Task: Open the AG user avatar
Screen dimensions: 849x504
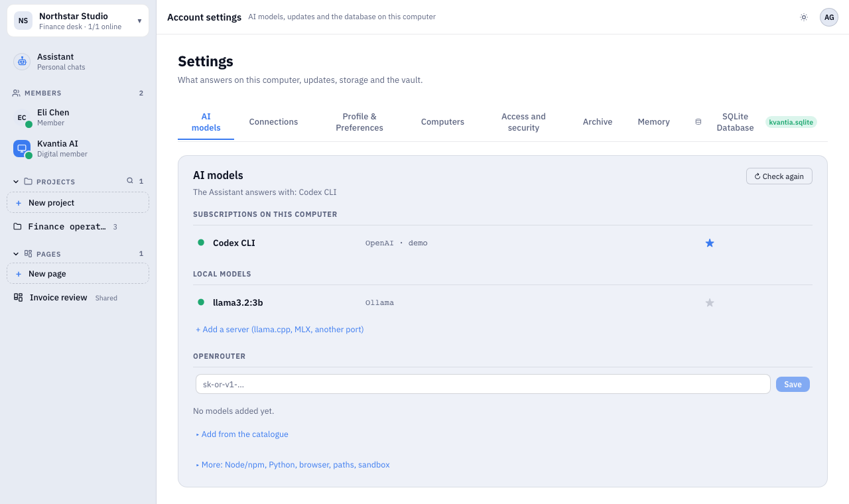Action: (x=829, y=17)
